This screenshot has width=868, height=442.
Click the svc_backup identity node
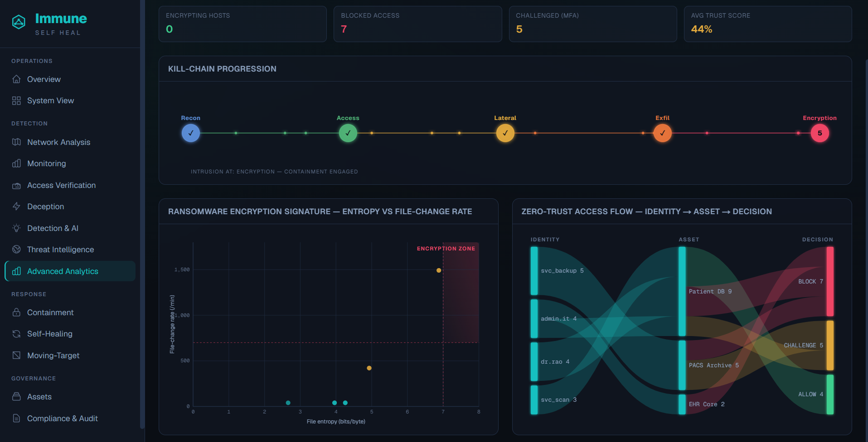pyautogui.click(x=534, y=271)
